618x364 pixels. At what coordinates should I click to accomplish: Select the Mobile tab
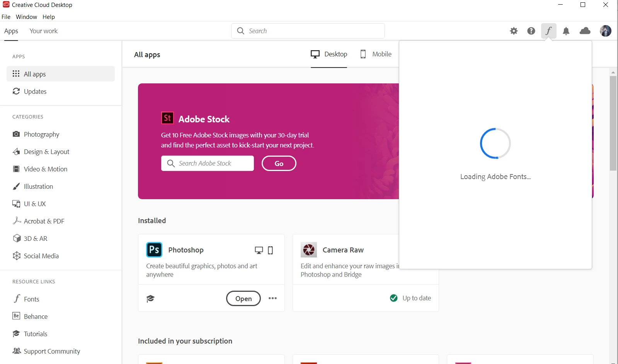tap(376, 54)
